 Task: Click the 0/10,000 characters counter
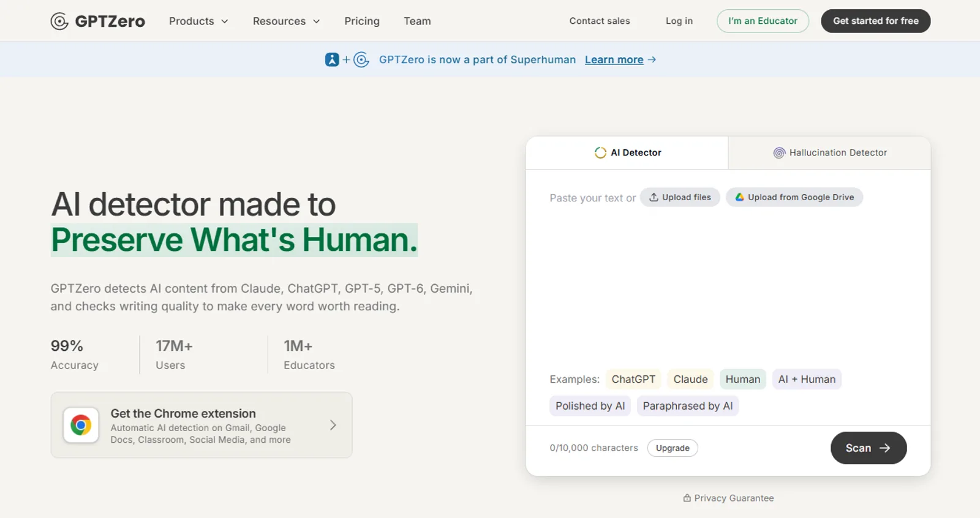pos(594,448)
